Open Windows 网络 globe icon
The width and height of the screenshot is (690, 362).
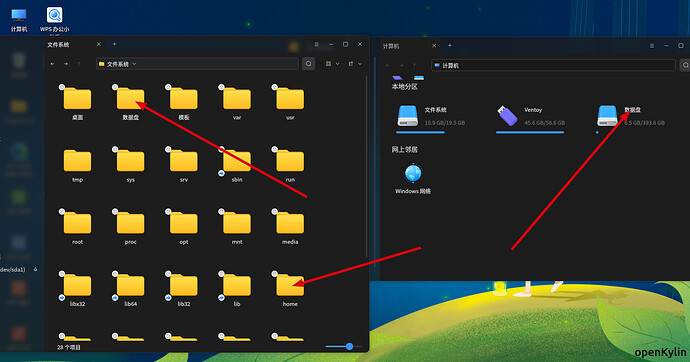click(x=413, y=173)
